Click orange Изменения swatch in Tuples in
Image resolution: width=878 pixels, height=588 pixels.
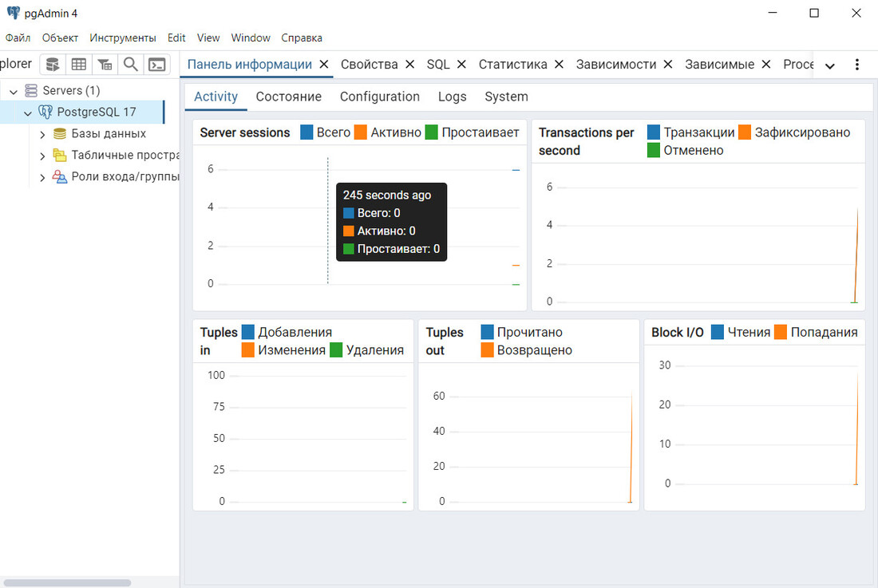pos(247,349)
